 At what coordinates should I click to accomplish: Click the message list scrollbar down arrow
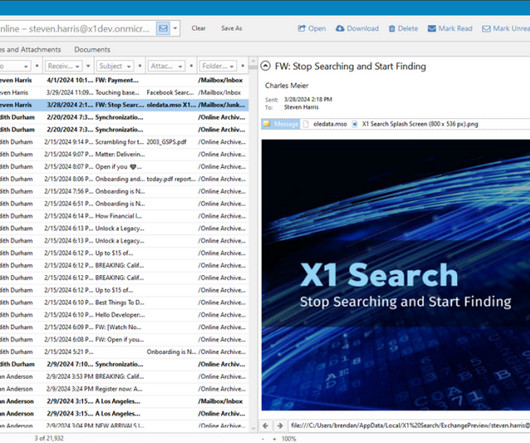pos(253,428)
